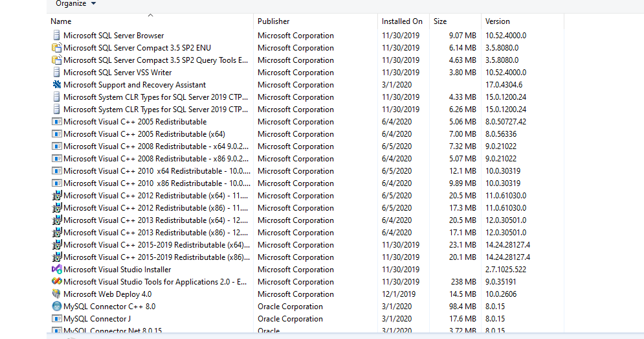Sort by the Version column header
The image size is (644, 339).
(x=497, y=21)
